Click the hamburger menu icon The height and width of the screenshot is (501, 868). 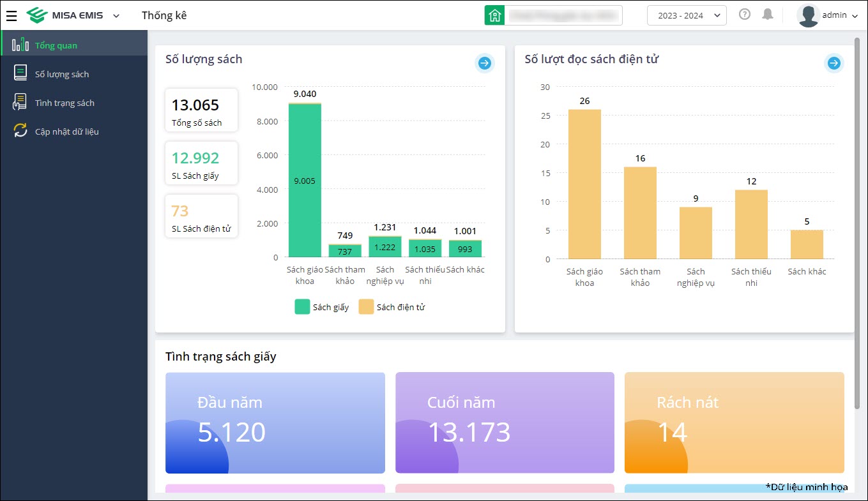[11, 15]
